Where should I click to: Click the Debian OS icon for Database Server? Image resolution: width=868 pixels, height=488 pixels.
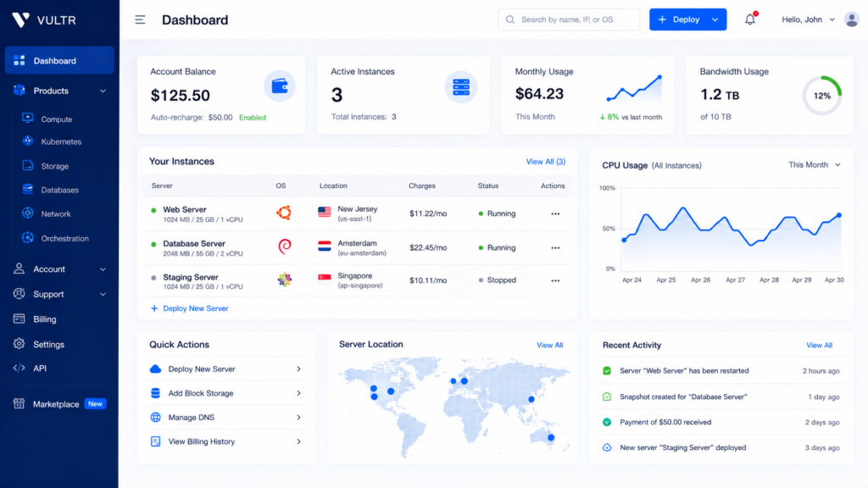point(285,247)
